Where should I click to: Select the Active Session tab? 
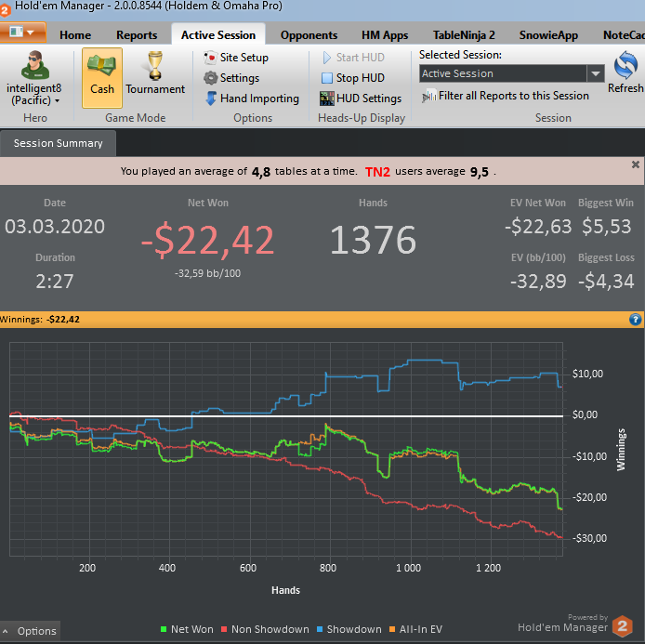tap(218, 35)
